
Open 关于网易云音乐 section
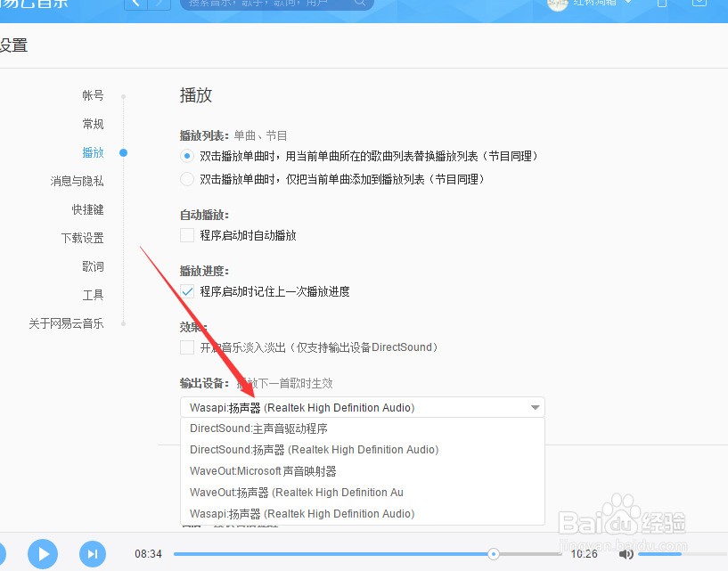(x=66, y=323)
